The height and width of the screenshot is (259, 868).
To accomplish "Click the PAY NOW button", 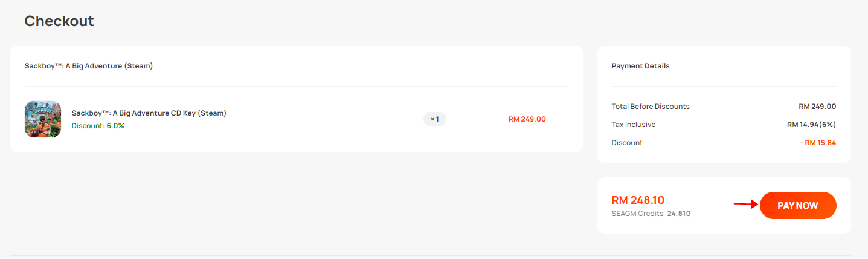I will [798, 205].
